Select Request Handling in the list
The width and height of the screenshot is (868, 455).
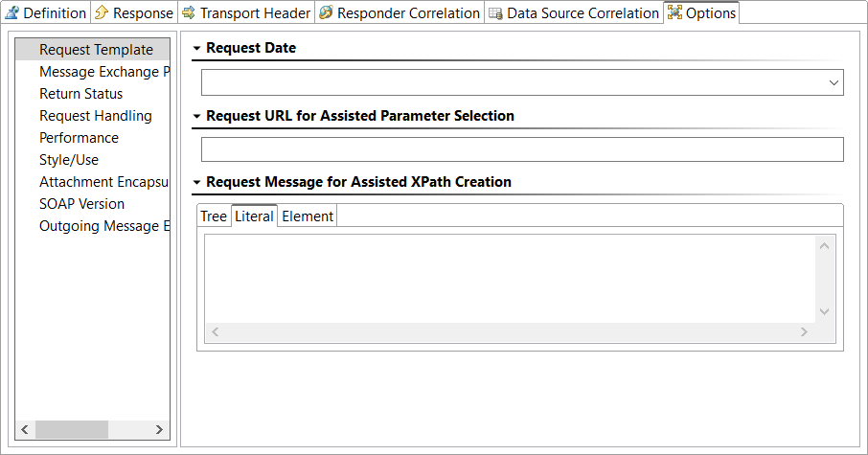coord(95,116)
